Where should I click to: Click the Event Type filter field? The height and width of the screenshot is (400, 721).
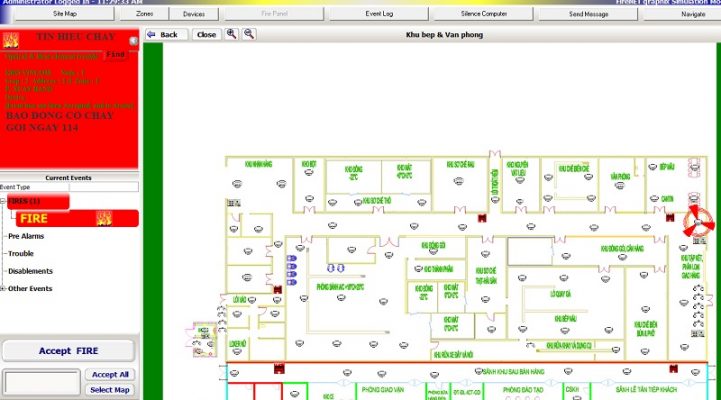tap(103, 187)
